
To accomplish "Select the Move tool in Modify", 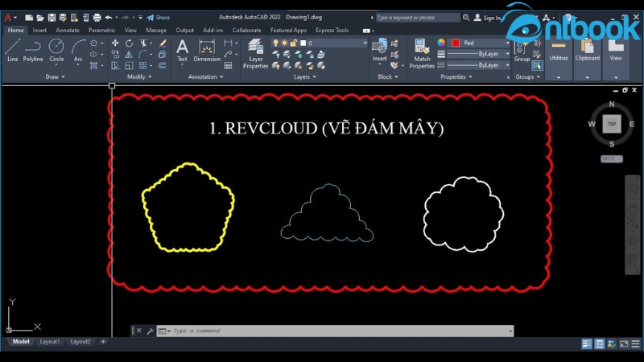I will click(115, 43).
